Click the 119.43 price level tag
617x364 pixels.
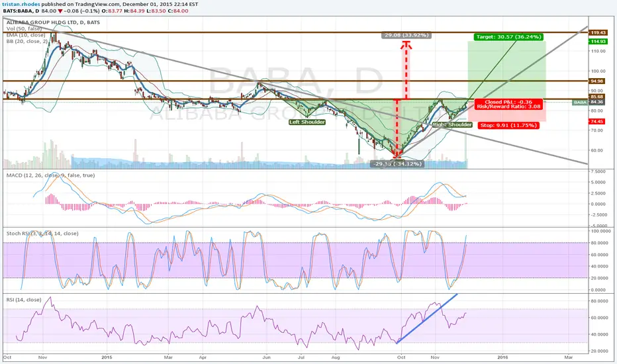tap(597, 32)
